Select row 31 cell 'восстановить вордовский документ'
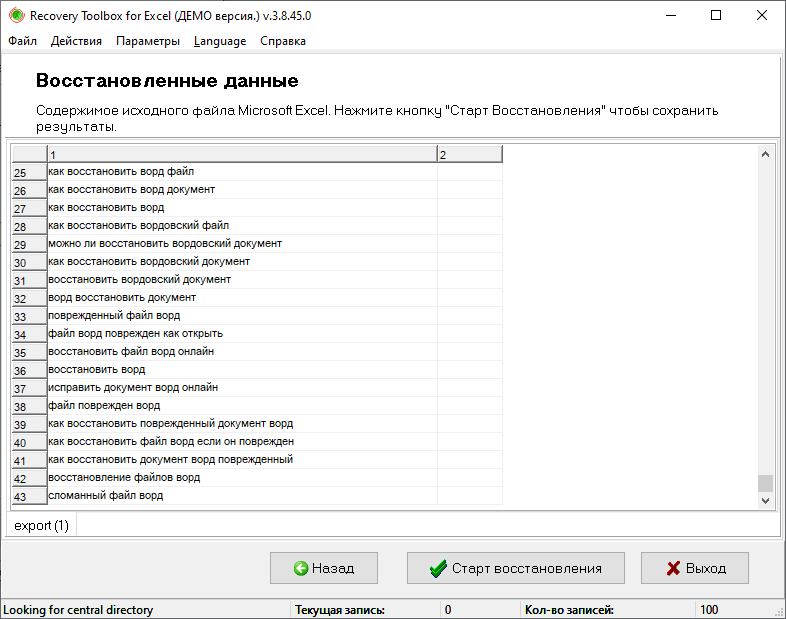 [x=242, y=280]
